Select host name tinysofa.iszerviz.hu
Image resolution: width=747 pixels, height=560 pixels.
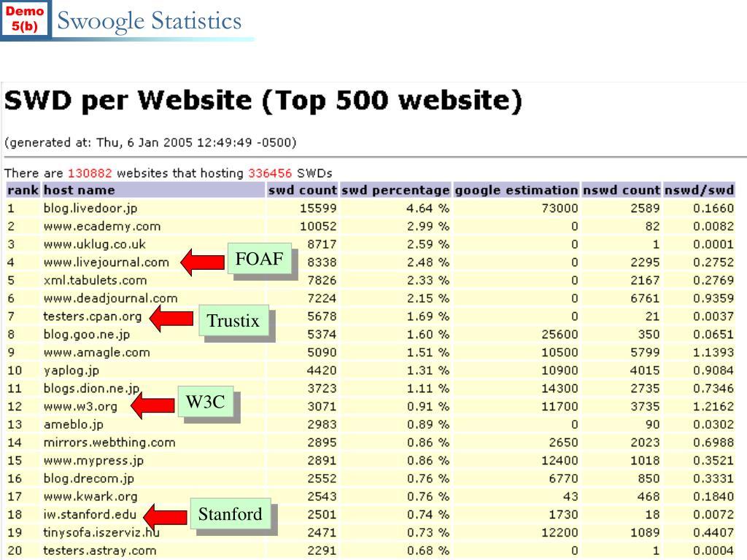pos(101,533)
